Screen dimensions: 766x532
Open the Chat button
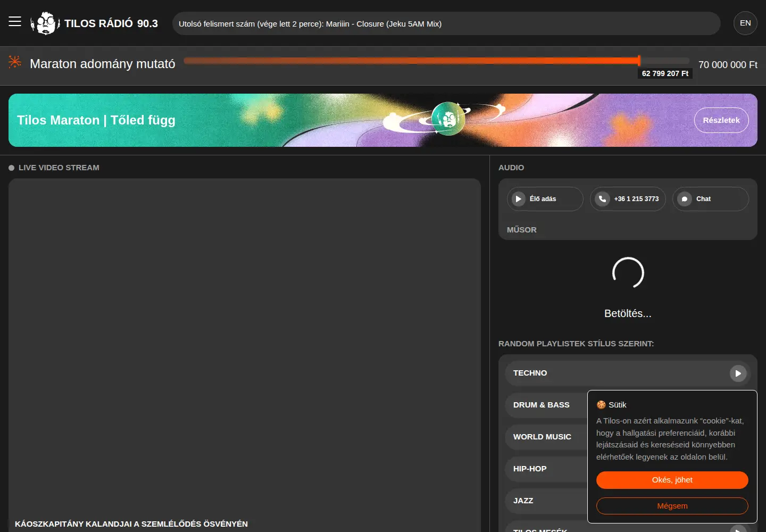pyautogui.click(x=711, y=199)
